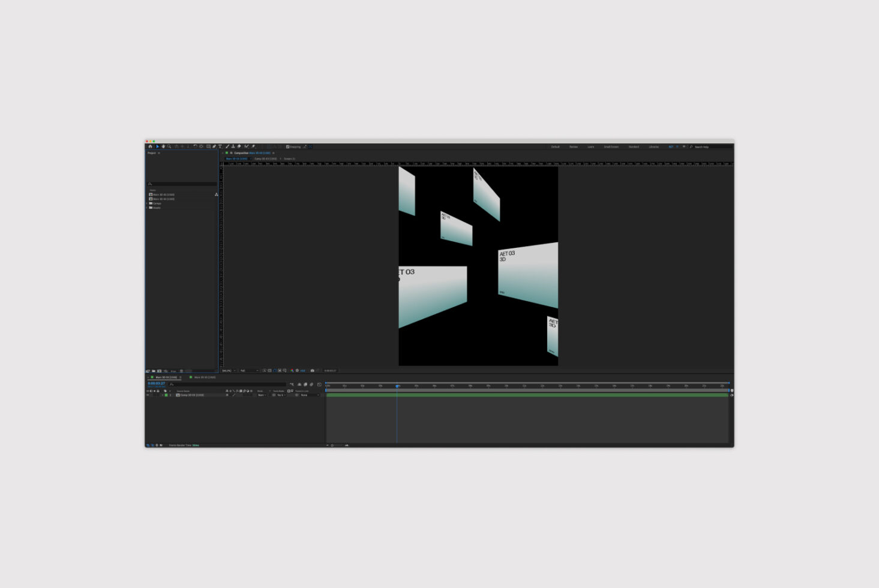Toggle the Hide Shy Layers switch
The width and height of the screenshot is (879, 588).
(299, 384)
